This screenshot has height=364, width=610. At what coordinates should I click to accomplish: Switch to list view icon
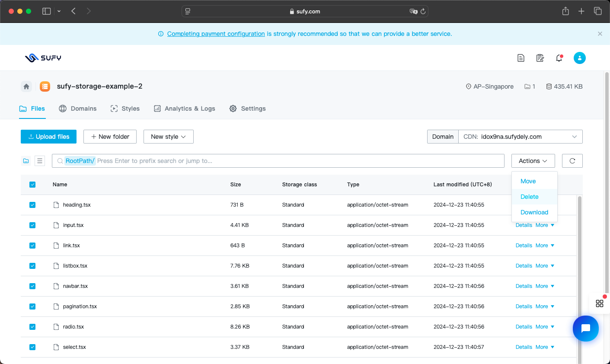pyautogui.click(x=40, y=161)
